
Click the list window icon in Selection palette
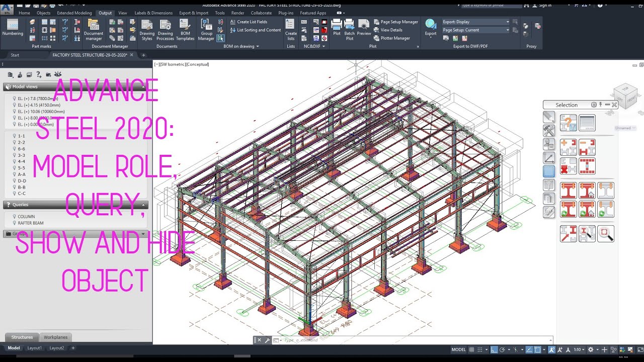click(x=587, y=123)
